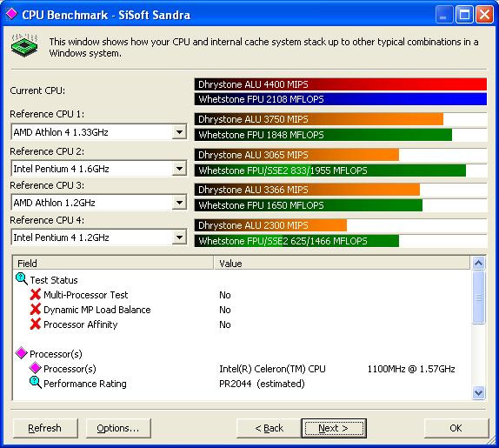Click the Value column header
This screenshot has width=499, height=448.
343,264
